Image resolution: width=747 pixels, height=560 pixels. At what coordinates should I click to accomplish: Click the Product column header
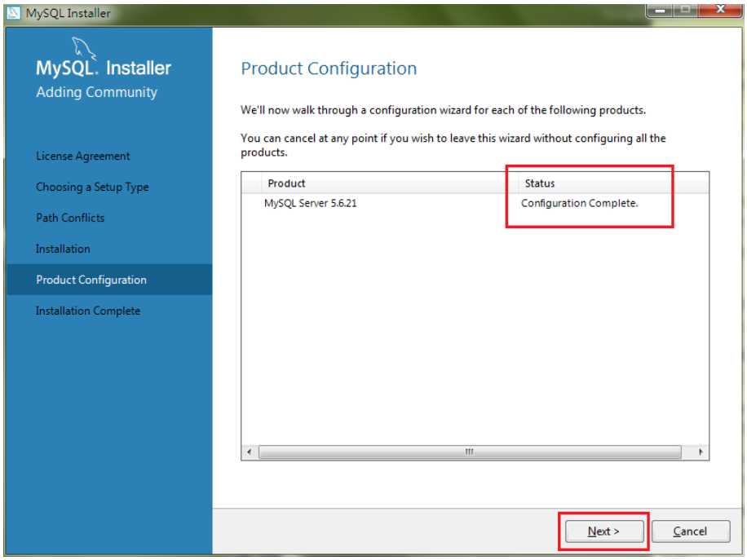[286, 183]
